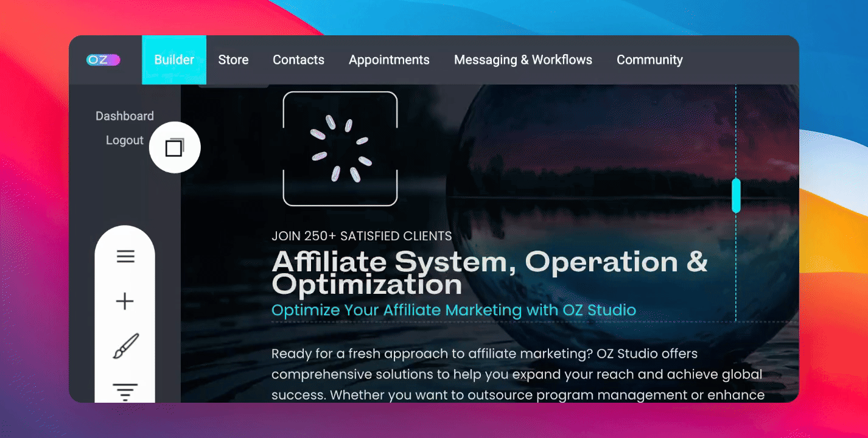The height and width of the screenshot is (438, 868).
Task: Open the Builder tab
Action: click(x=174, y=60)
